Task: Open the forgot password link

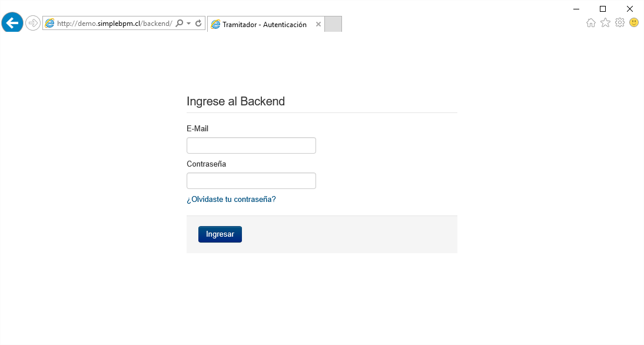Action: tap(231, 199)
